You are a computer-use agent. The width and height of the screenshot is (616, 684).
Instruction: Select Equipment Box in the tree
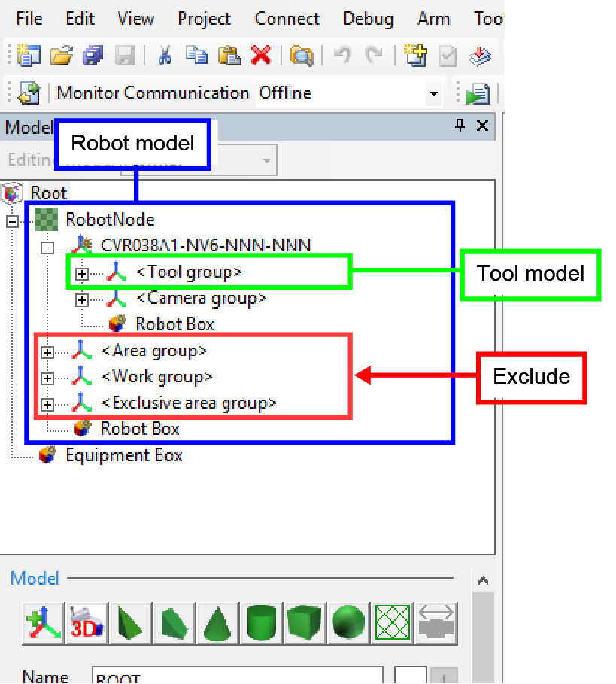(x=123, y=455)
